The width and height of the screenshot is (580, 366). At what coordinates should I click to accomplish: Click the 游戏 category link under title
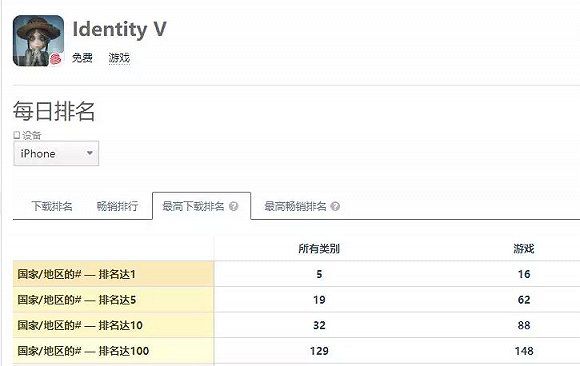coord(119,58)
